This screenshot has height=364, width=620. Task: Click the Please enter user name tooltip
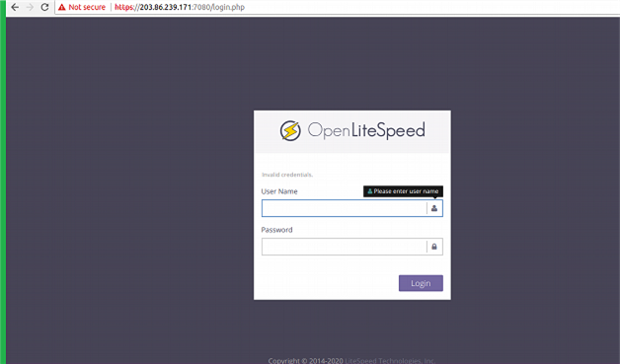(404, 191)
